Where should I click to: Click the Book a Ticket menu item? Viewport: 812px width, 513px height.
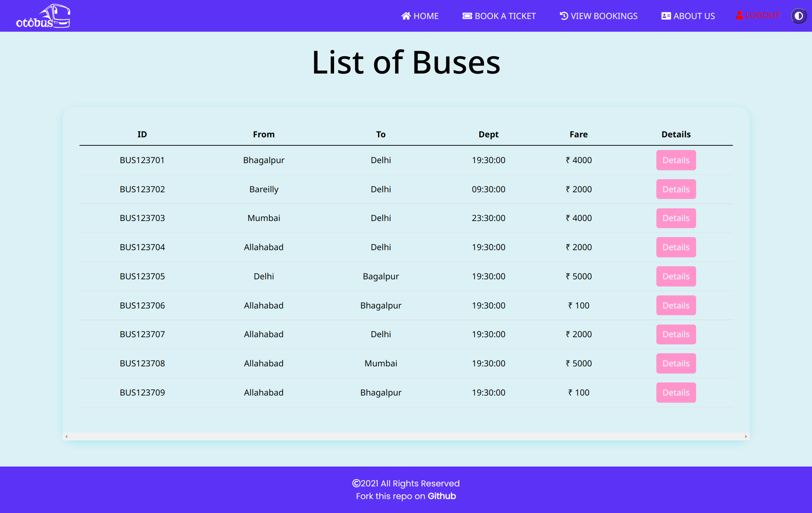click(x=505, y=16)
